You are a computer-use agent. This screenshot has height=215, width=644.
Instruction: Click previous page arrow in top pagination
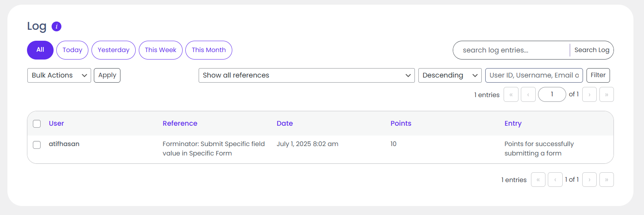tap(528, 94)
